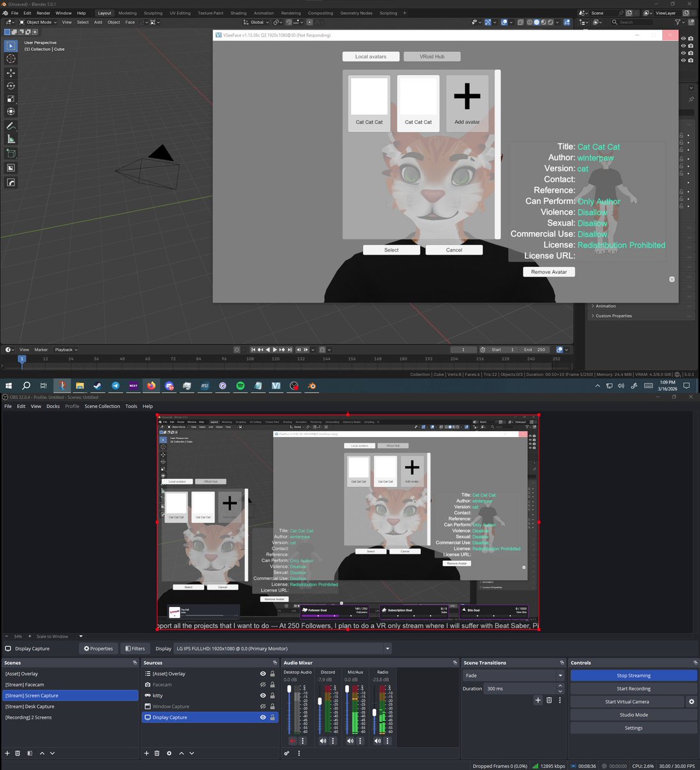700x770 pixels.
Task: Open the Docks menu in OBS
Action: 53,406
